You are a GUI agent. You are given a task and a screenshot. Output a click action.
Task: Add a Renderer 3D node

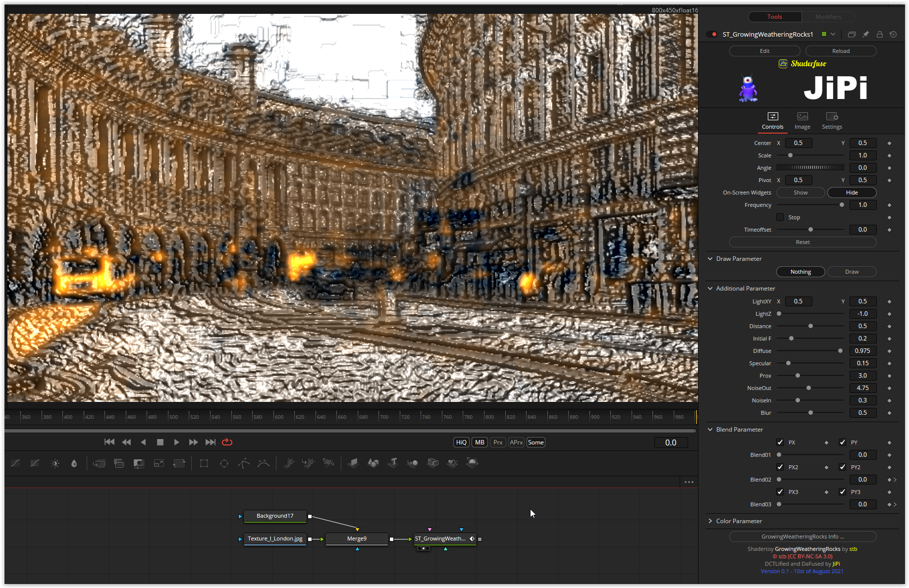472,463
